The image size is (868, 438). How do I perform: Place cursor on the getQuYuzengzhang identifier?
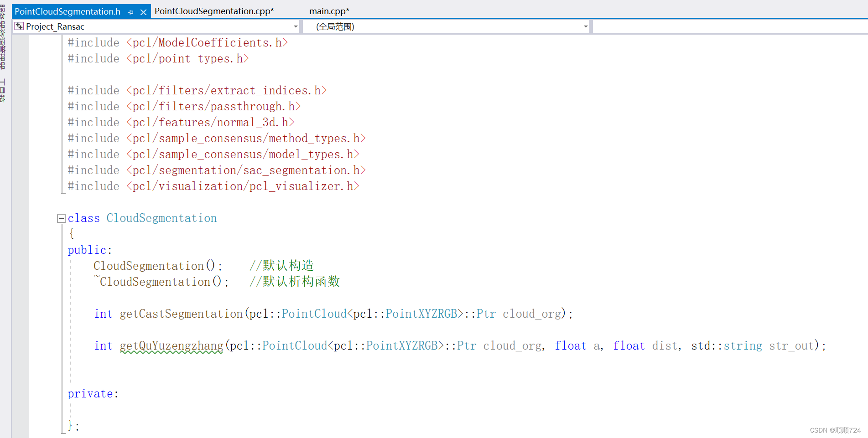pyautogui.click(x=171, y=345)
